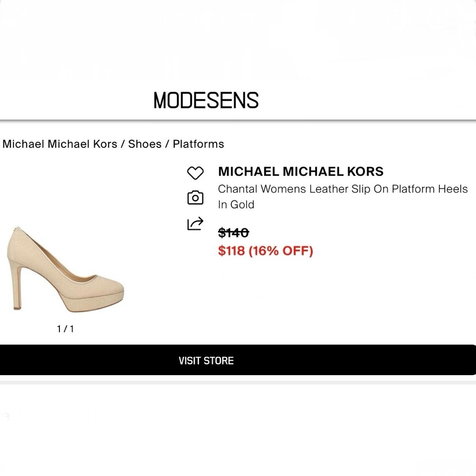Viewport: 476px width, 476px height.
Task: Share the product using the share arrow icon
Action: click(x=196, y=222)
